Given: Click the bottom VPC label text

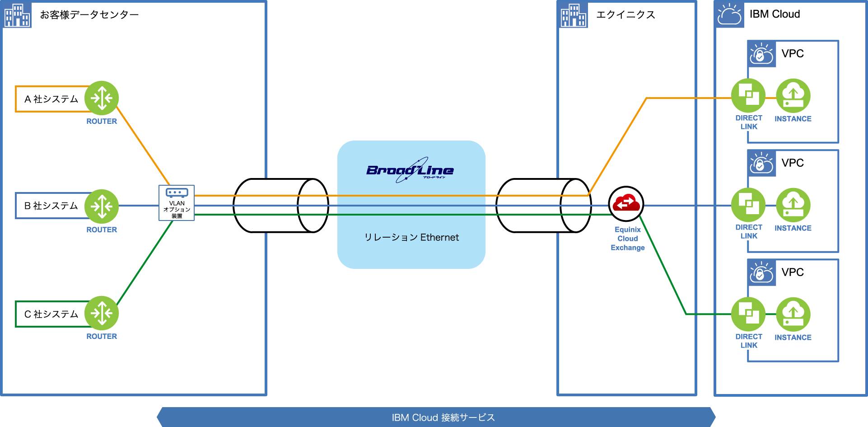Looking at the screenshot, I should click(x=793, y=272).
